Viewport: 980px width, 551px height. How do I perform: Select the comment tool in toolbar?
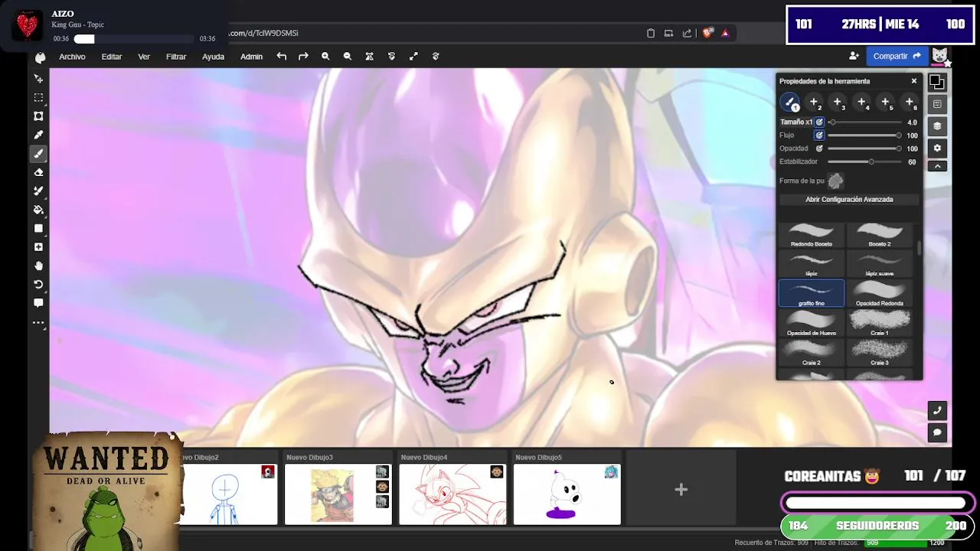pos(39,303)
